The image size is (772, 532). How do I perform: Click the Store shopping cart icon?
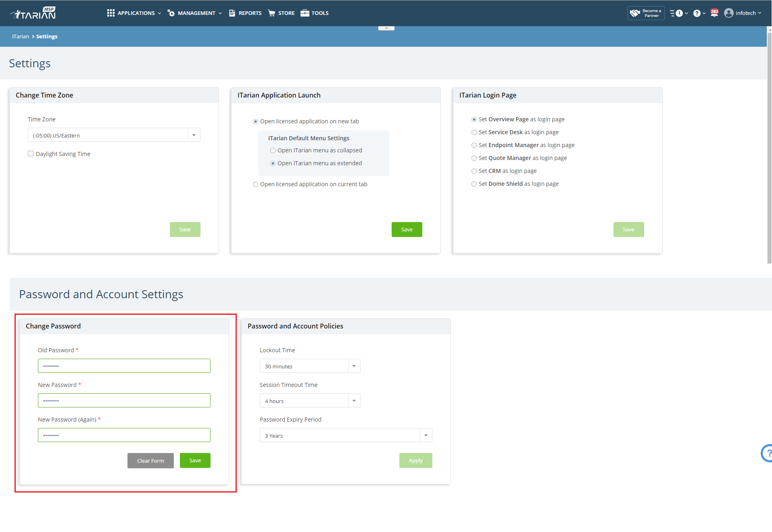[x=271, y=13]
